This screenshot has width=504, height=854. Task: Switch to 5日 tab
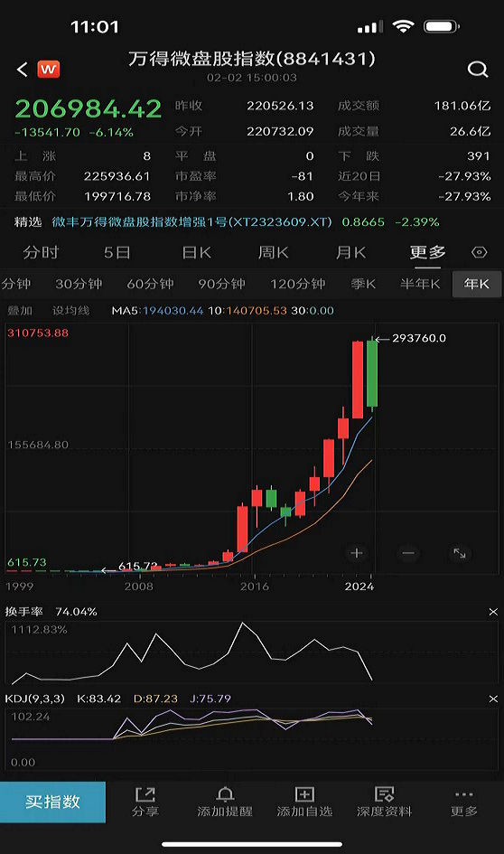tap(117, 252)
